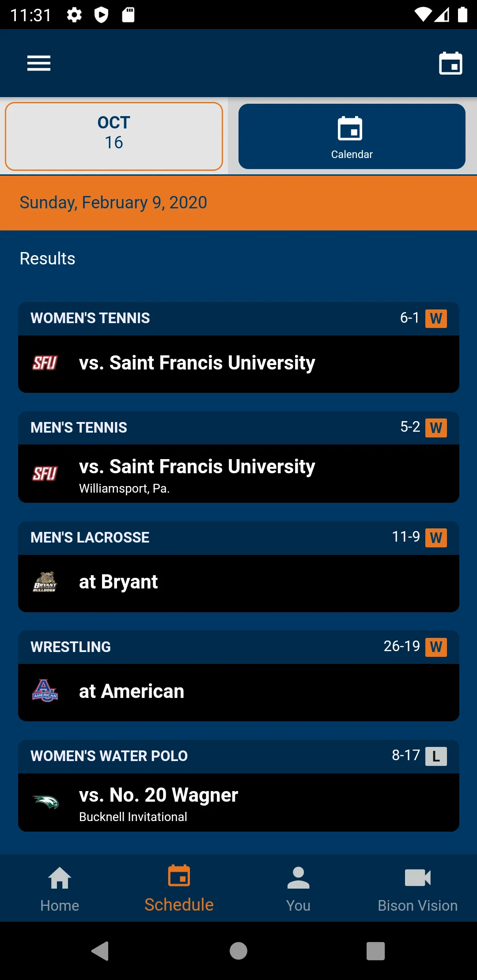The height and width of the screenshot is (980, 477).
Task: Tap the American University logo
Action: tap(45, 691)
